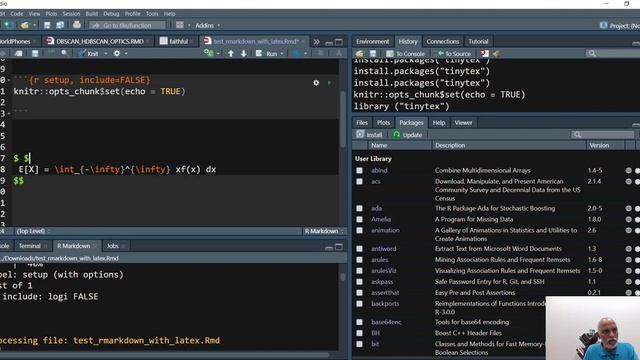Check the ada package checkbox
The image size is (640, 360).
tap(359, 209)
